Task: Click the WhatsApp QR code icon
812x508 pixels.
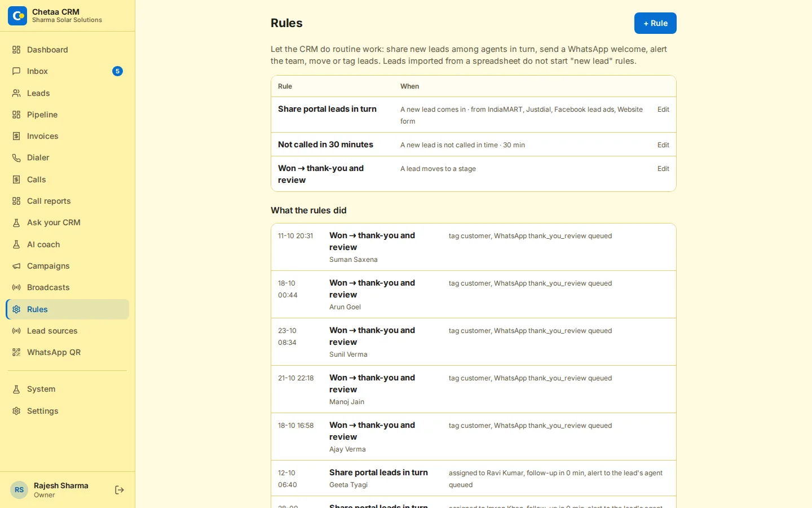Action: (16, 352)
